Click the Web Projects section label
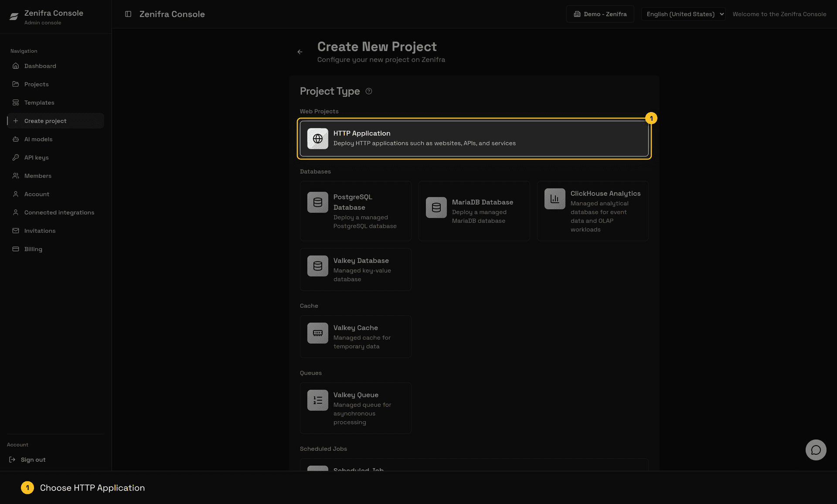 319,111
